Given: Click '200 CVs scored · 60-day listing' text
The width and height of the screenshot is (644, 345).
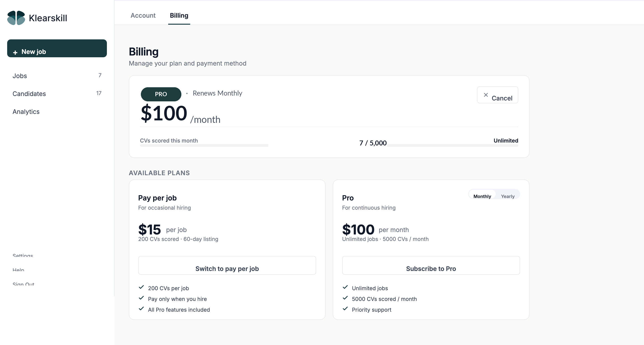Looking at the screenshot, I should tap(178, 239).
